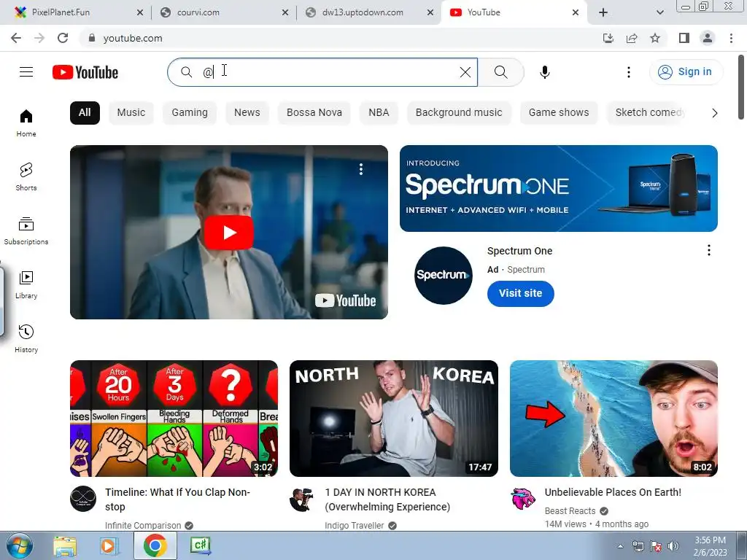The height and width of the screenshot is (560, 747).
Task: Open Library in the sidebar
Action: click(x=26, y=285)
